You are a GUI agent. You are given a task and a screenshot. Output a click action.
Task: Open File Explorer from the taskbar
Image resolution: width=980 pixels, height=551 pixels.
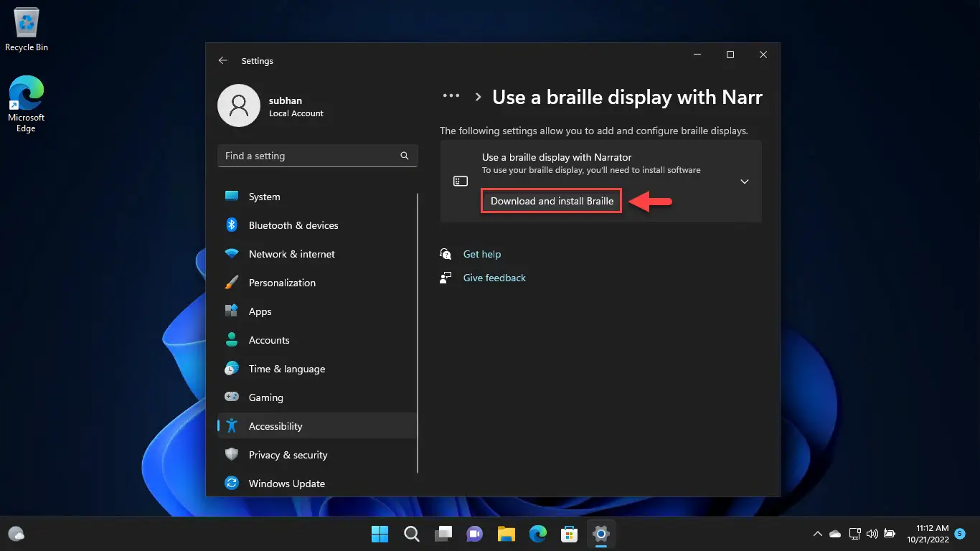pos(507,534)
